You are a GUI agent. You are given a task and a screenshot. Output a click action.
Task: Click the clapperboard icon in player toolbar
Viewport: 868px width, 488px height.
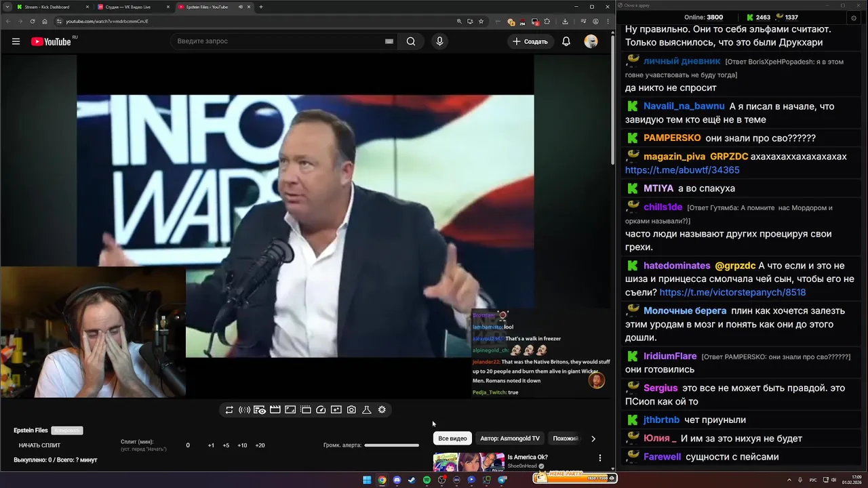275,409
